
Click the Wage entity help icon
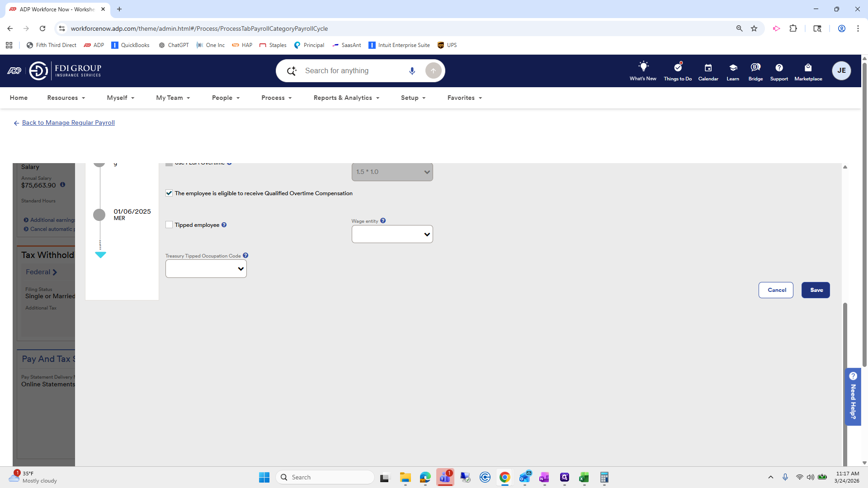[383, 221]
